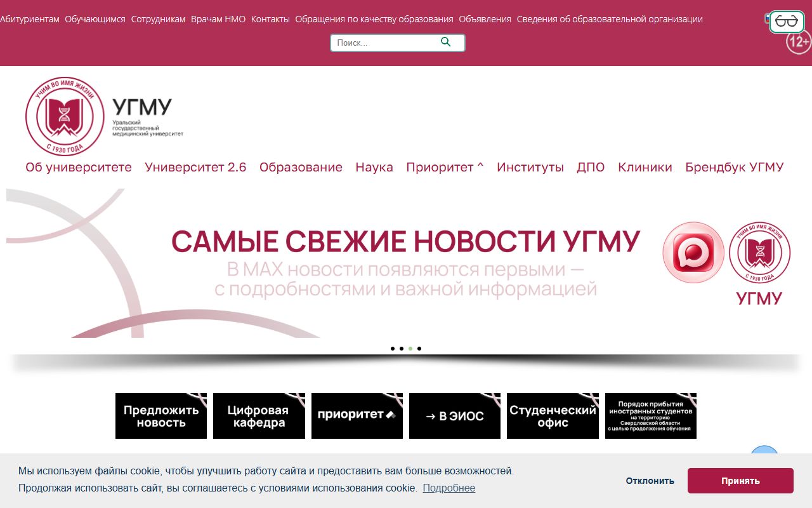The image size is (812, 508).
Task: Focus the Поиск search field
Action: click(397, 43)
